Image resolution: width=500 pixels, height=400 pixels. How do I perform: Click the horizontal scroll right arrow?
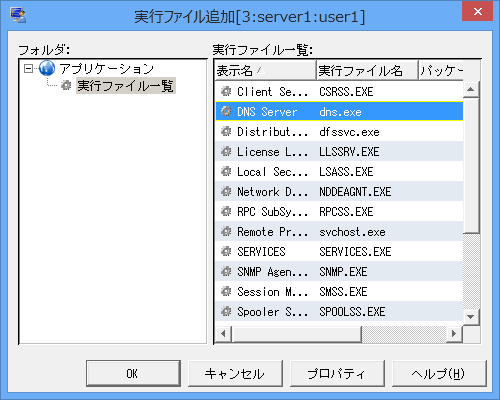pyautogui.click(x=454, y=334)
